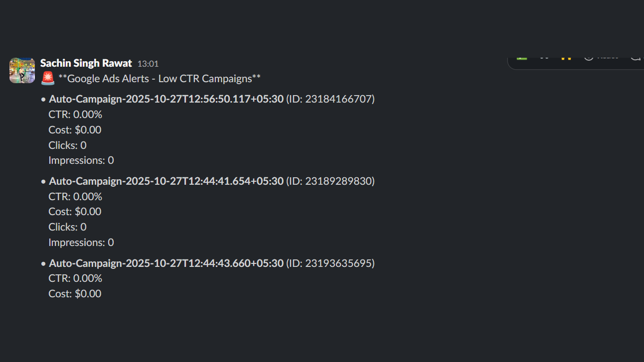This screenshot has height=362, width=644.
Task: Click campaign ID 23184166707
Action: [x=329, y=99]
